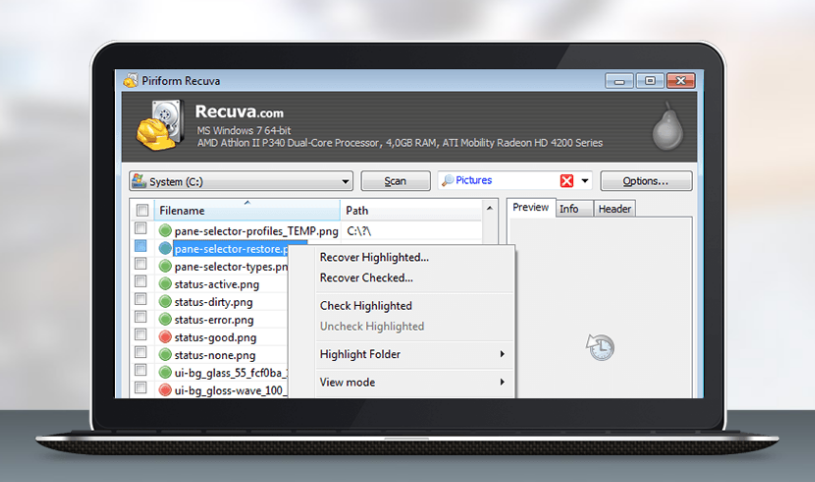Select the pane-selector-profiles_TEMP.png filename
Screen dimensions: 815x482
click(256, 231)
